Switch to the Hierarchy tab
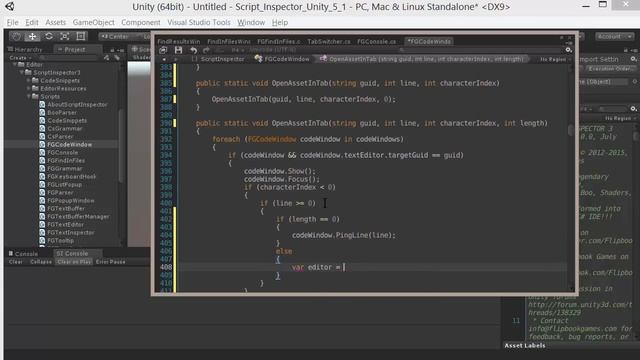The height and width of the screenshot is (360, 640). (25, 49)
